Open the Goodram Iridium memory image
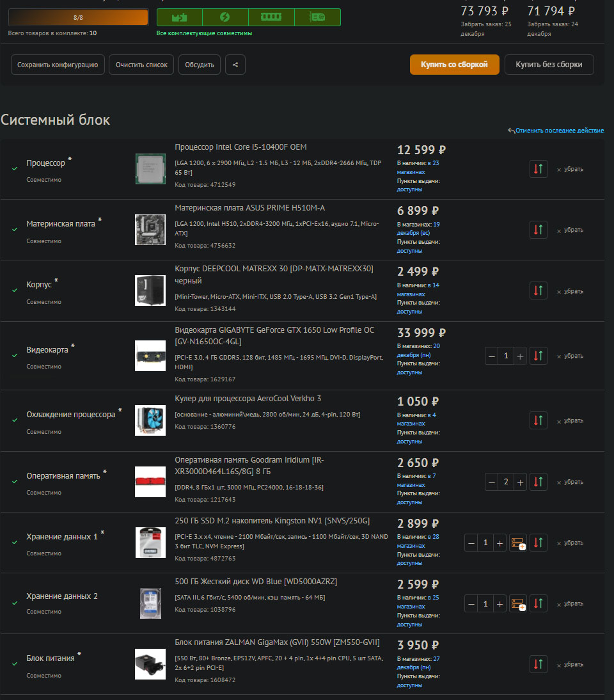 point(150,482)
